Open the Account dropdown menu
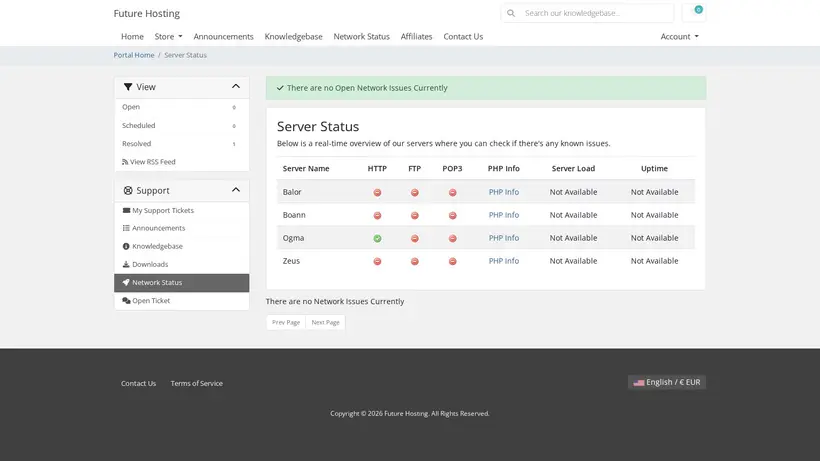Screen dimensions: 820x461 (x=679, y=37)
